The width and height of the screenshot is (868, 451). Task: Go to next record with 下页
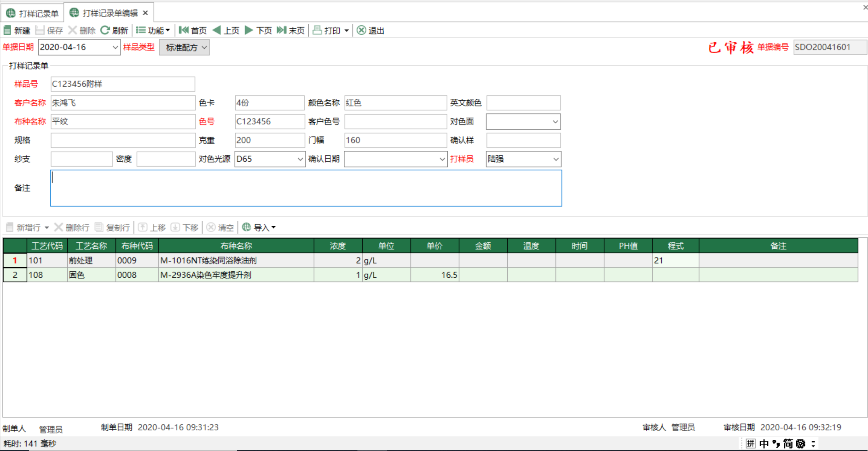click(259, 30)
